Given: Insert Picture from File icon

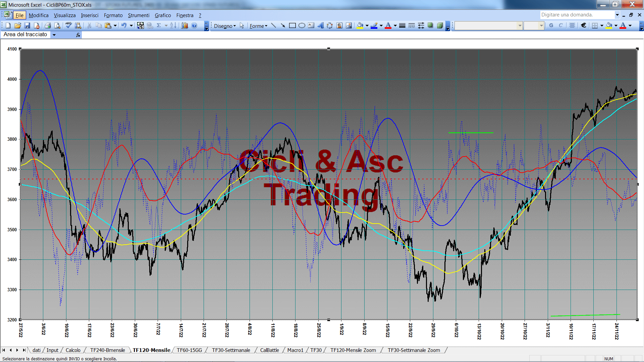Looking at the screenshot, I should tap(349, 25).
